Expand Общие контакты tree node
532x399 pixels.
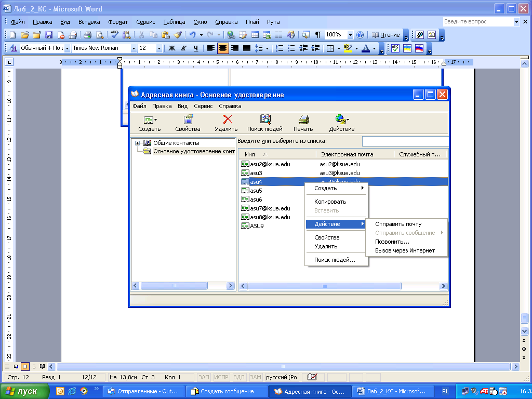coord(137,143)
